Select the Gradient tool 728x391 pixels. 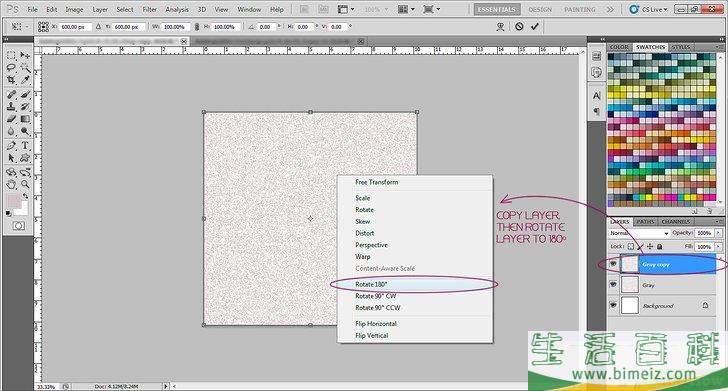[25, 119]
